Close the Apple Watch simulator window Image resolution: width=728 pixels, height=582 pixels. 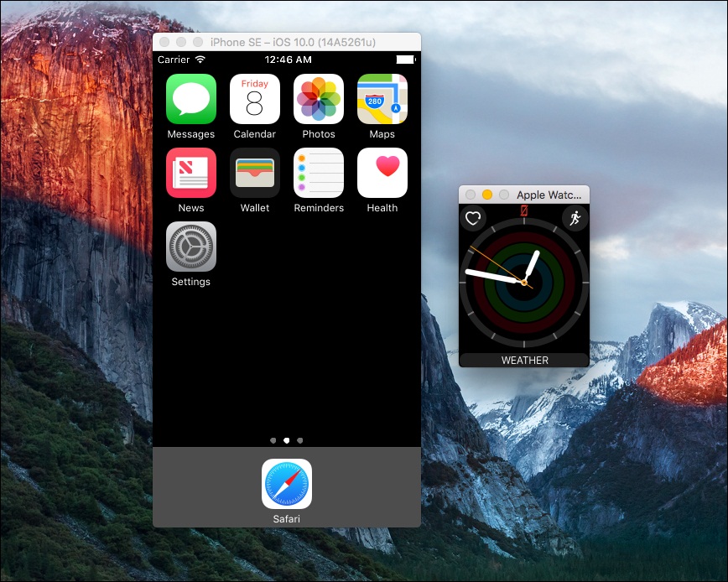(x=471, y=195)
